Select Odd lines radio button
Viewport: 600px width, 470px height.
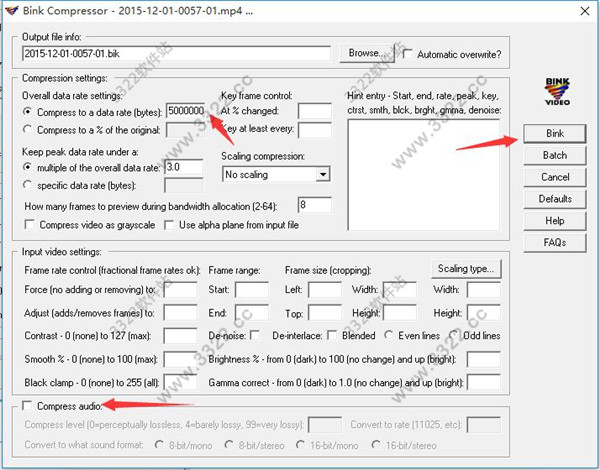tap(454, 335)
